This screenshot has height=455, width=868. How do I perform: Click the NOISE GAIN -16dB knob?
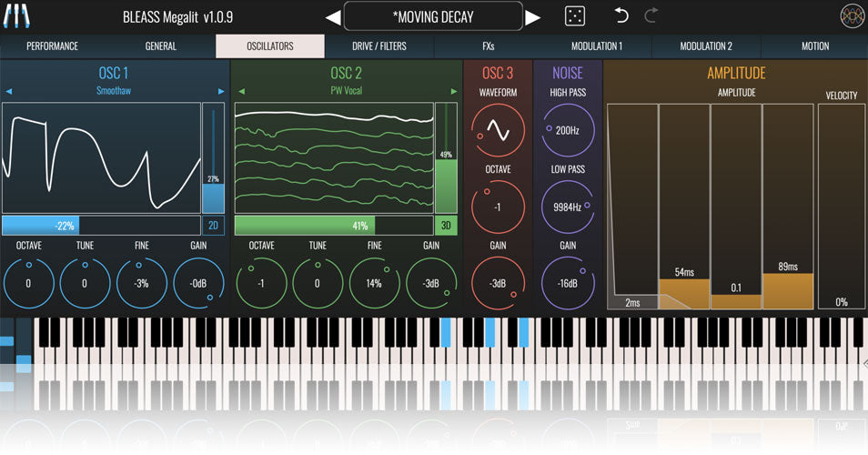[568, 283]
